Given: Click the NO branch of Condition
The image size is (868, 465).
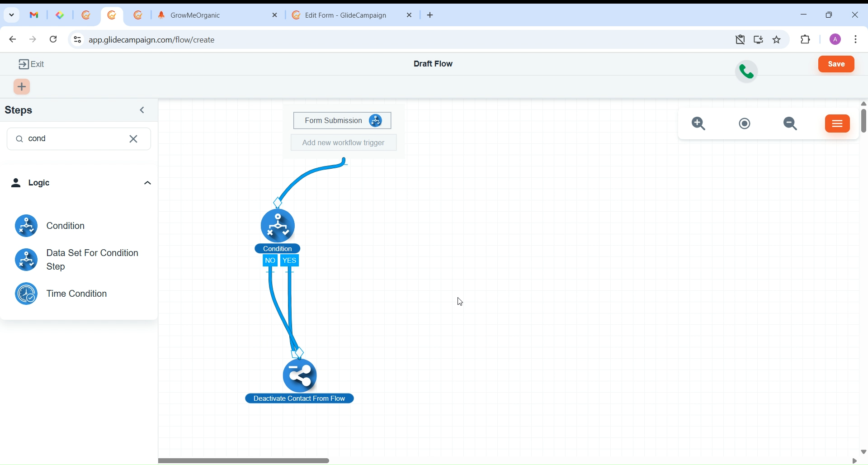Looking at the screenshot, I should pos(270,261).
